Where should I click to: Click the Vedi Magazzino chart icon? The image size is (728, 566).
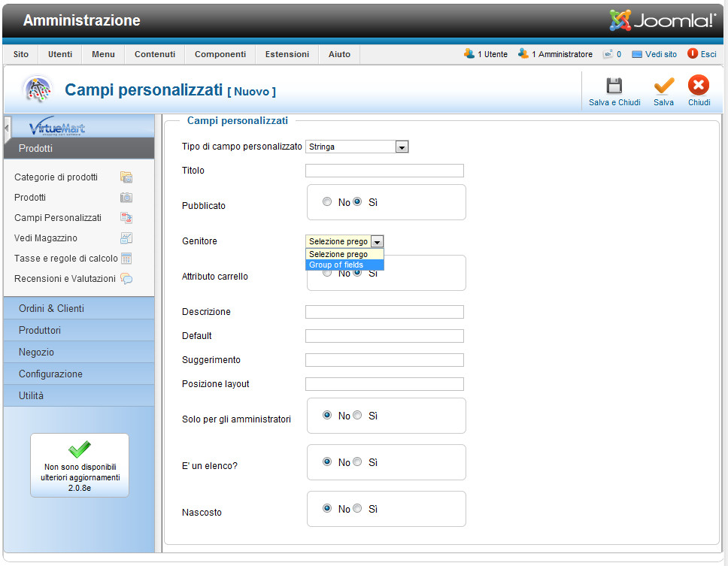(x=126, y=238)
